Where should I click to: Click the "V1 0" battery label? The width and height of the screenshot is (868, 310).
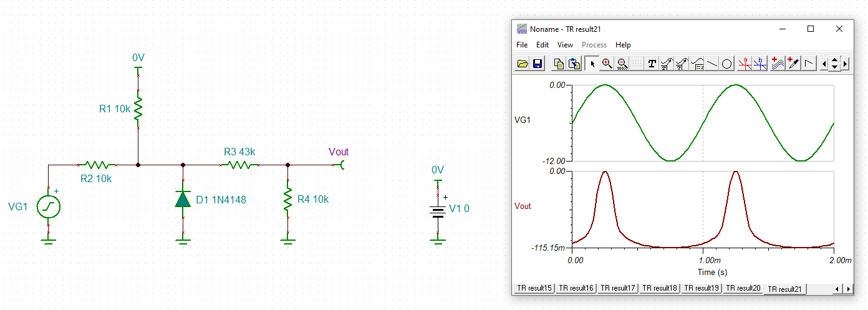pyautogui.click(x=460, y=208)
